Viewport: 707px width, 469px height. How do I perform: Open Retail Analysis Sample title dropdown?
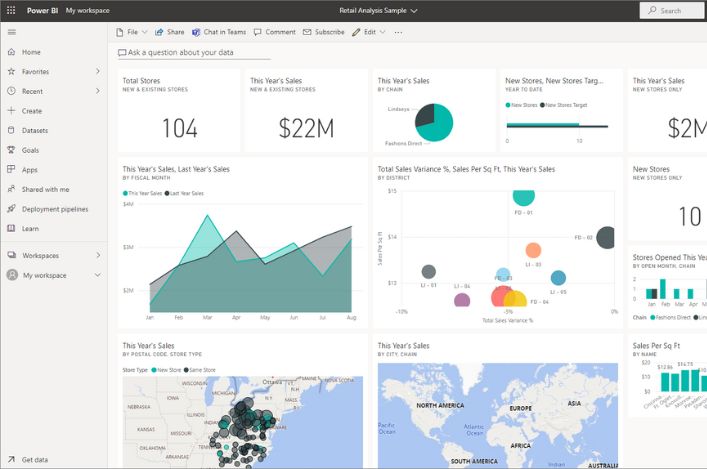click(x=414, y=10)
